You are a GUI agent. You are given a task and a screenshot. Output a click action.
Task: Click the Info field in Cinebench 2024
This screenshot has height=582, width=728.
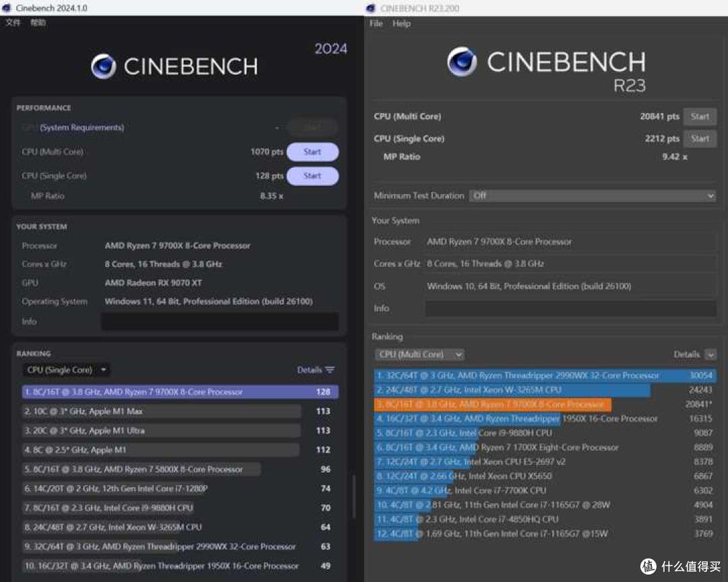[x=220, y=321]
